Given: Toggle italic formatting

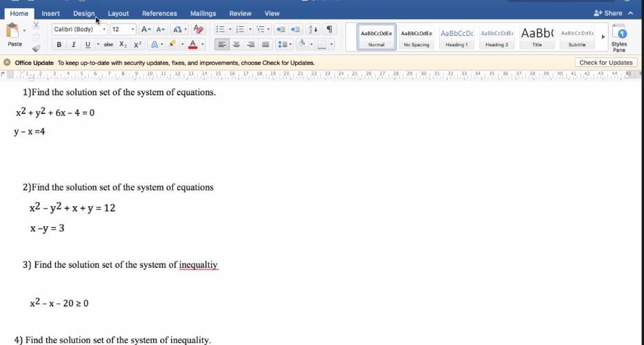Looking at the screenshot, I should [x=74, y=45].
